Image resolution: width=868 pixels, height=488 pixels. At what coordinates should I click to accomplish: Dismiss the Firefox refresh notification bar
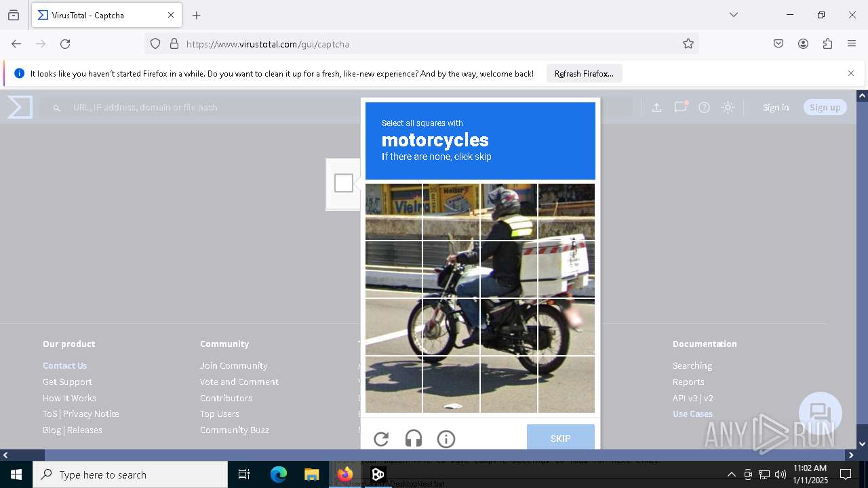[x=851, y=73]
